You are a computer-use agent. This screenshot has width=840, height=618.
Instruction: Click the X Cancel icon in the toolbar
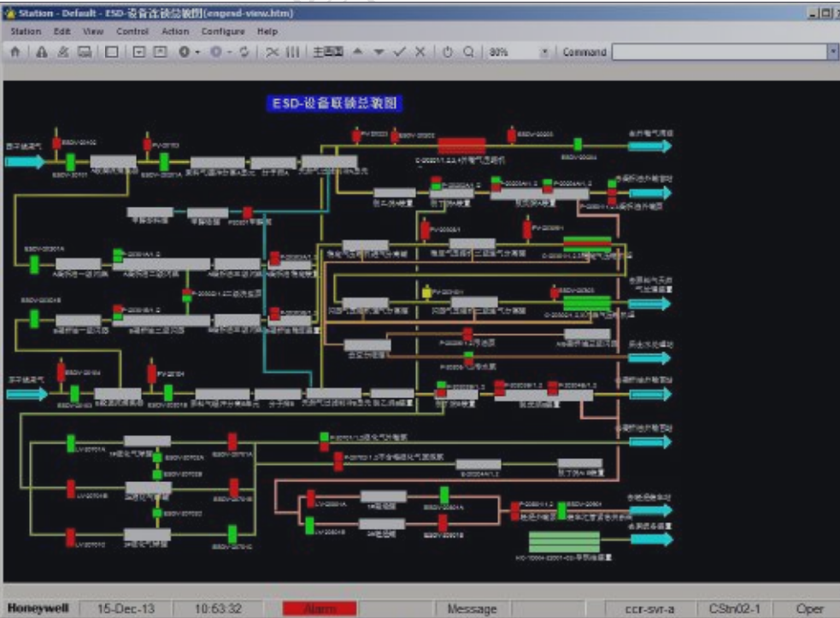pyautogui.click(x=420, y=52)
